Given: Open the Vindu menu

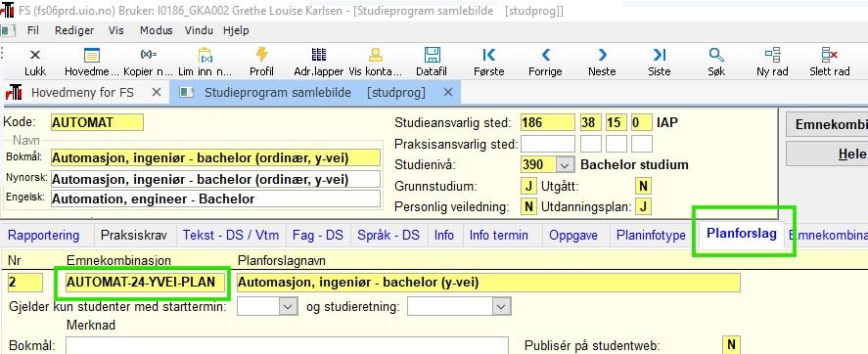Looking at the screenshot, I should [199, 31].
